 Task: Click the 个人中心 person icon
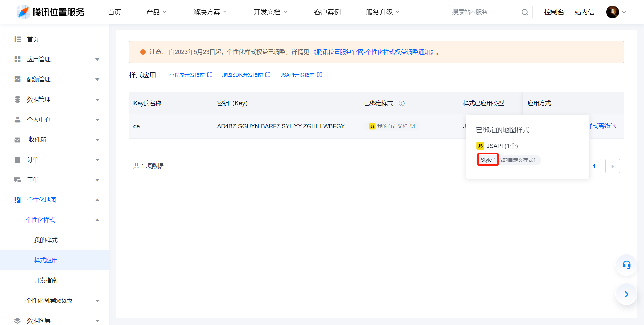pos(18,120)
